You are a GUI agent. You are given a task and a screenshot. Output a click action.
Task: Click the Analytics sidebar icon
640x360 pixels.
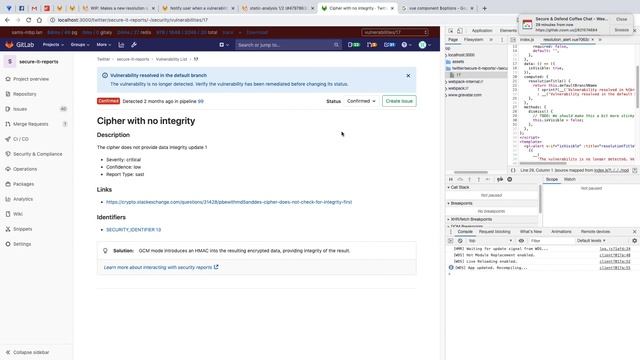[8, 199]
